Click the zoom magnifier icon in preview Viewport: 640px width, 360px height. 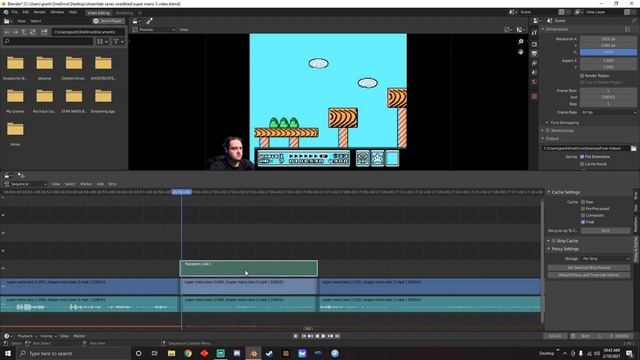coord(520,42)
